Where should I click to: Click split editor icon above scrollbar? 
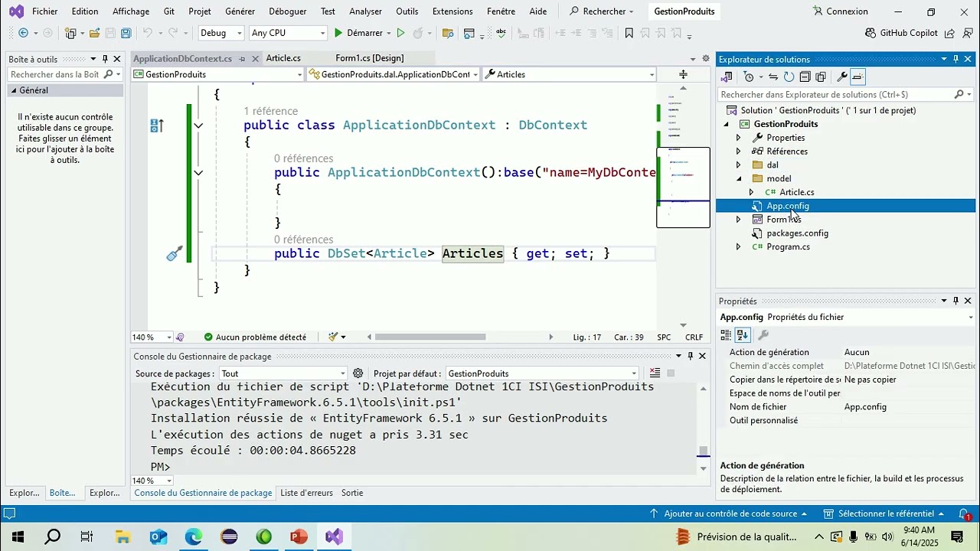point(683,74)
